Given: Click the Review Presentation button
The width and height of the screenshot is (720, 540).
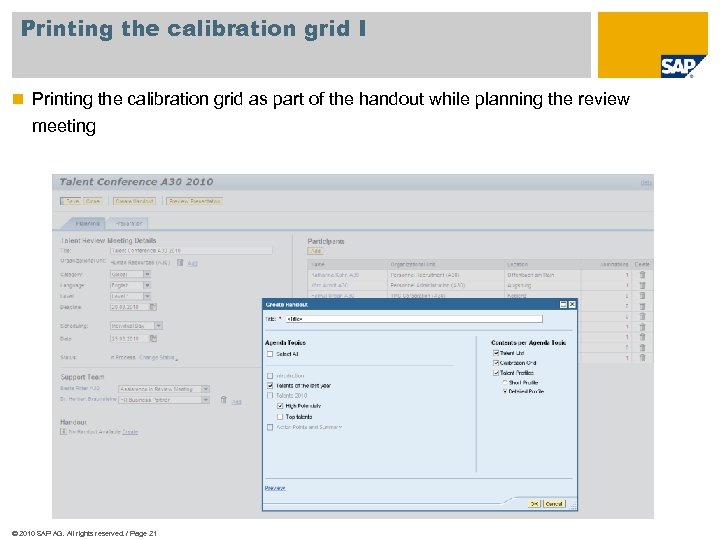Looking at the screenshot, I should click(195, 201).
